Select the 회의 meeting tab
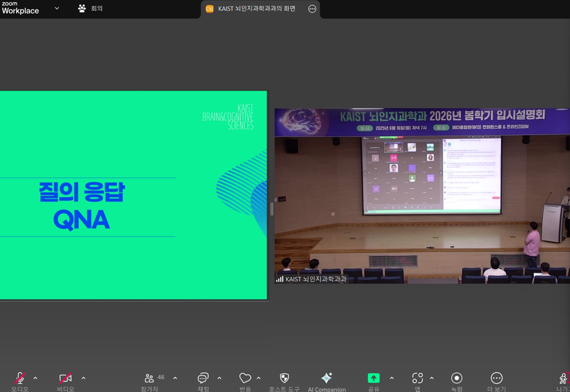The width and height of the screenshot is (570, 392). tap(90, 8)
